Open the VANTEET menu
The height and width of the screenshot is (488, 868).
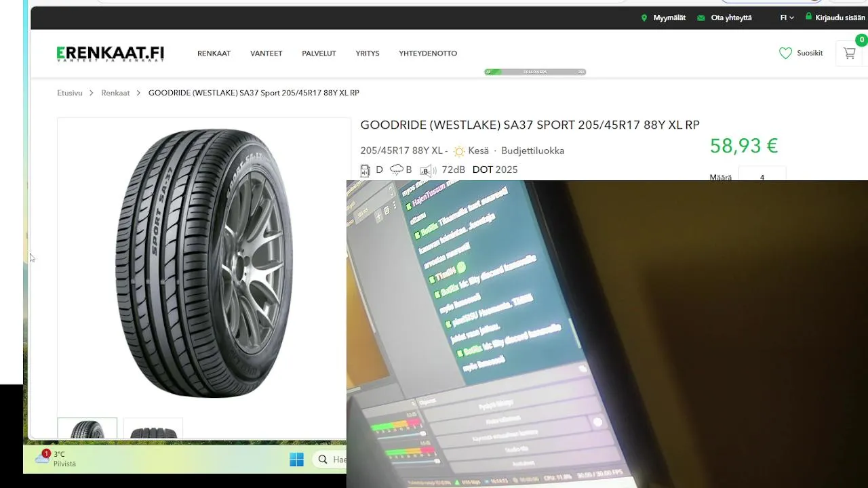point(267,54)
